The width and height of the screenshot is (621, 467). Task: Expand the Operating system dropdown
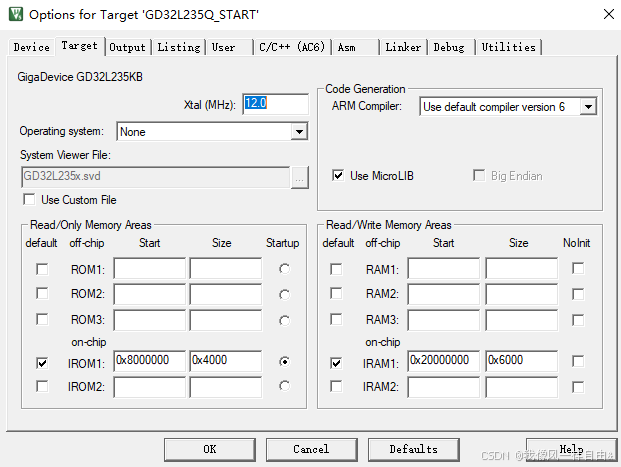(299, 132)
